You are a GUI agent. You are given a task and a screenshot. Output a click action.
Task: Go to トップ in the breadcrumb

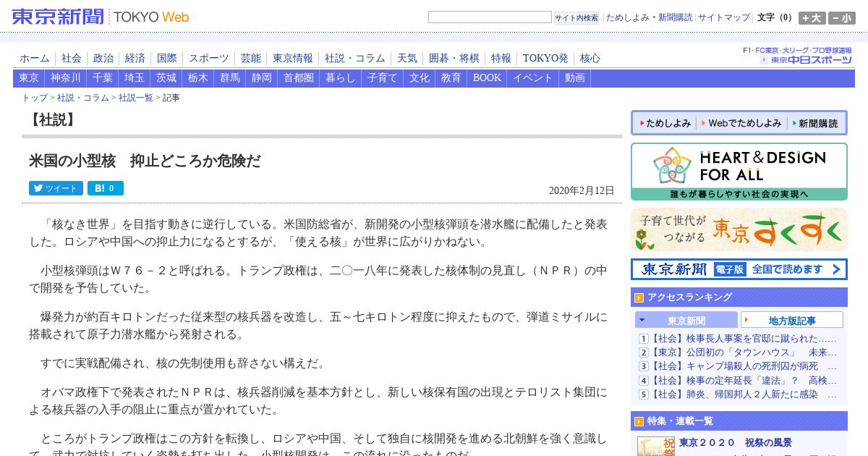[35, 98]
